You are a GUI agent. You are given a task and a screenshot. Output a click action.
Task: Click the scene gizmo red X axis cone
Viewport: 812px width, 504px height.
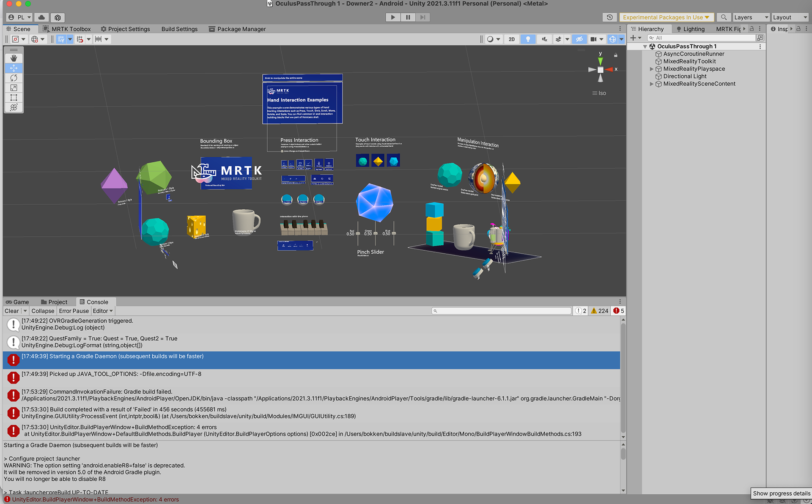point(609,69)
